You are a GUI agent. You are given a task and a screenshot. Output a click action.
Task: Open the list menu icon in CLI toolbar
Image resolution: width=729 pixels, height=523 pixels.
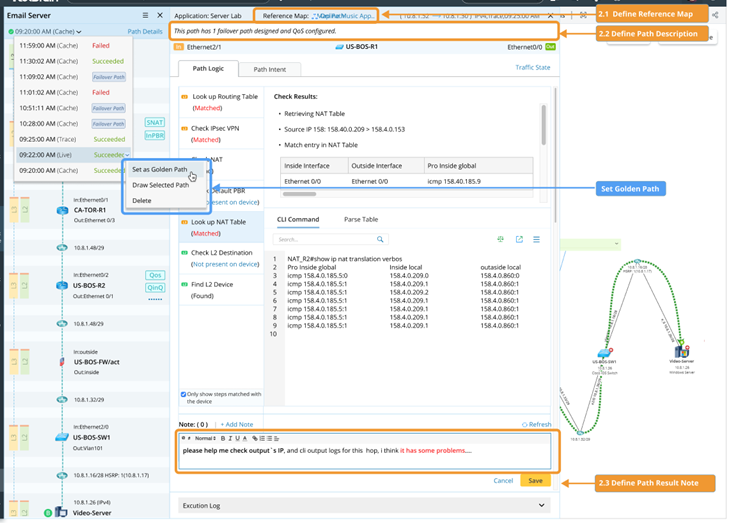[x=537, y=240]
